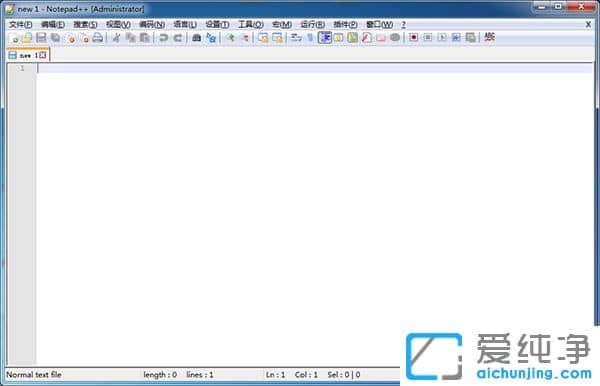The width and height of the screenshot is (600, 386).
Task: Click Run Macro Multiple Times icon
Action: click(x=456, y=37)
